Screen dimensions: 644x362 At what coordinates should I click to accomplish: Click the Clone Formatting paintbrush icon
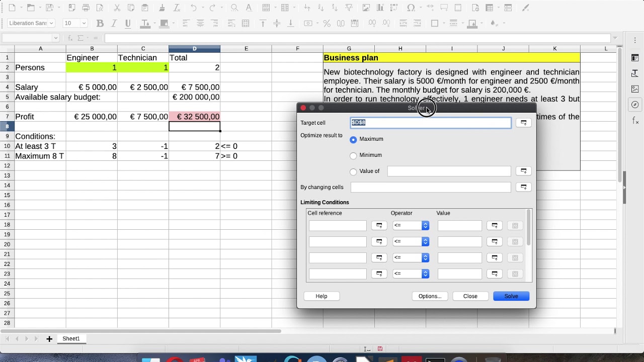(x=162, y=8)
